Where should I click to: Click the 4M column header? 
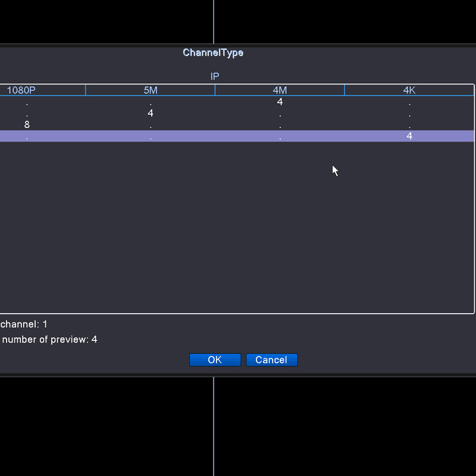[280, 90]
